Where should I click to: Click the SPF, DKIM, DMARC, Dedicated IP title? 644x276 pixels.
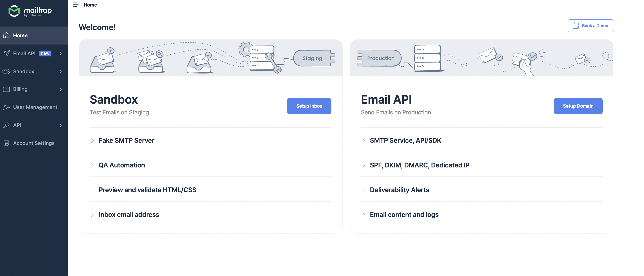[419, 165]
